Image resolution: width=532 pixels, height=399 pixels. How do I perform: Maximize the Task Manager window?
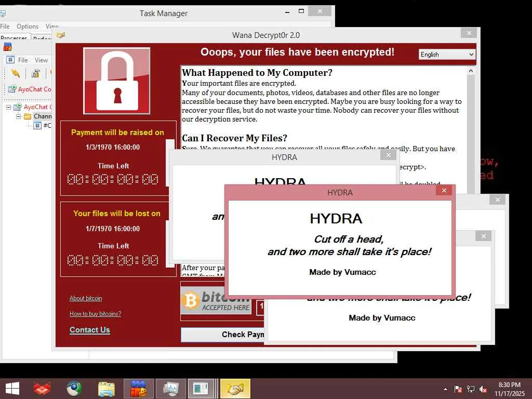pyautogui.click(x=301, y=11)
